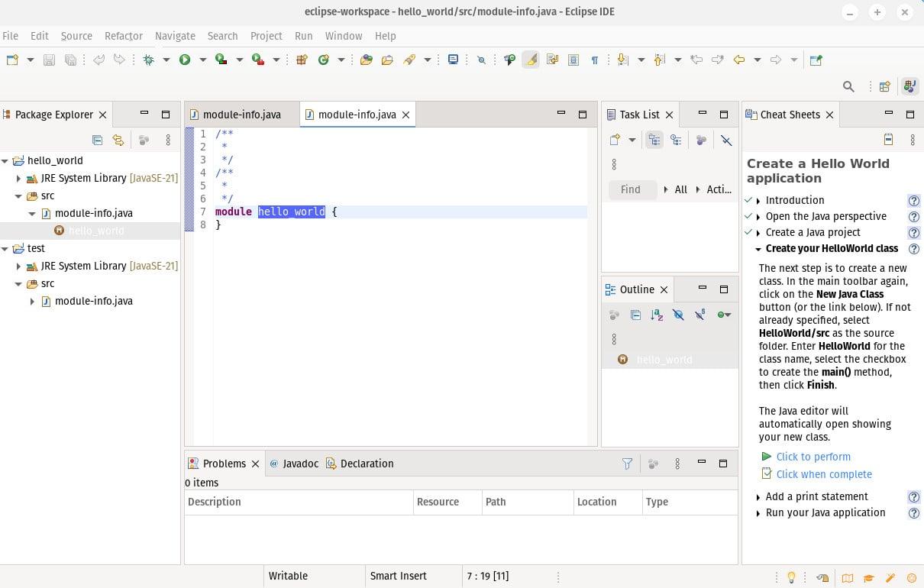Open the Refactor menu
The height and width of the screenshot is (588, 924).
pos(123,36)
